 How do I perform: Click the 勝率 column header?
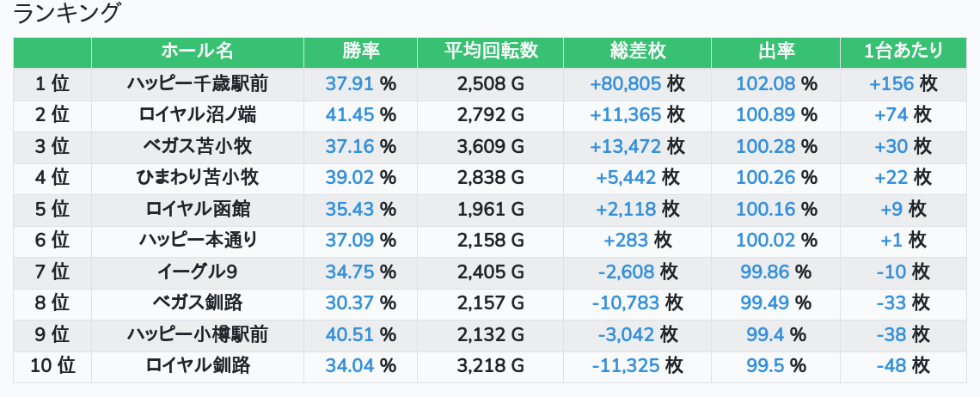pyautogui.click(x=360, y=52)
